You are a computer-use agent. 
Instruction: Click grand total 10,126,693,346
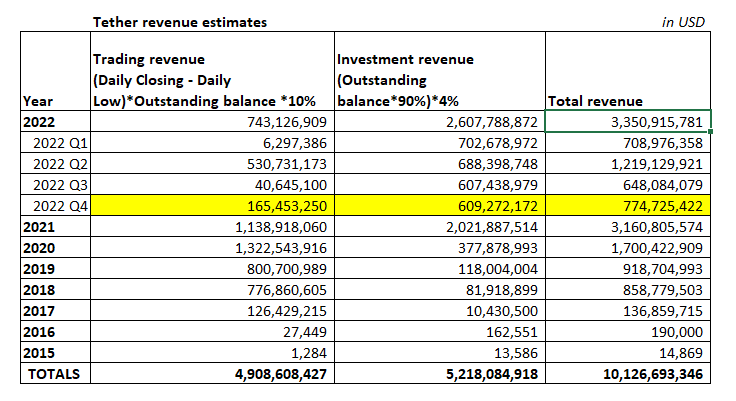(628, 373)
